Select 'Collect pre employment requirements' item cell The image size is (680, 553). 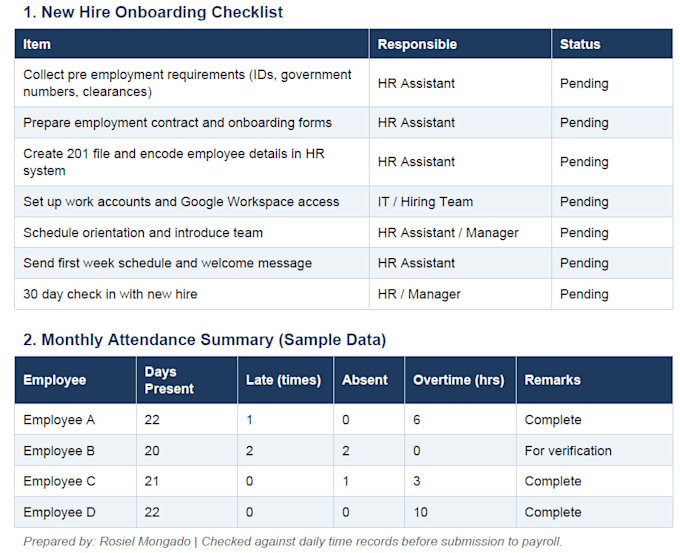192,83
